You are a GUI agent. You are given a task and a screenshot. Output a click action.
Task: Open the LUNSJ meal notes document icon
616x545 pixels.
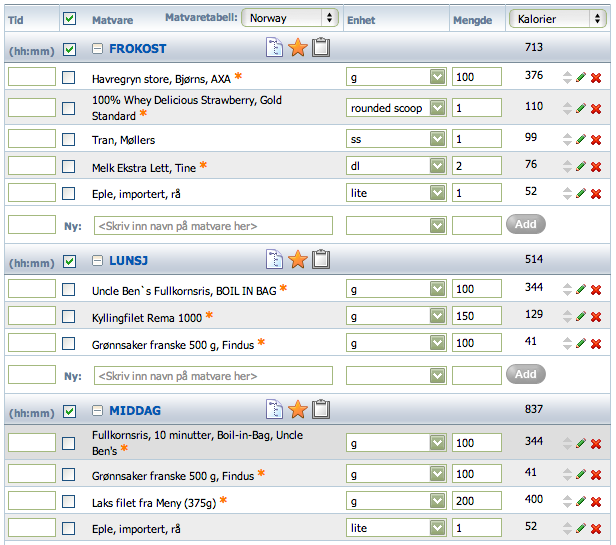pyautogui.click(x=274, y=259)
